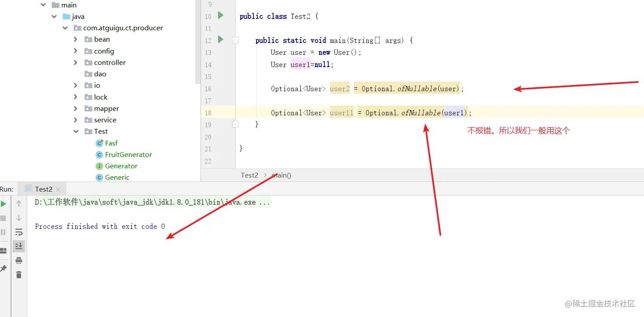
Task: Click the bean package folder icon
Action: [88, 39]
